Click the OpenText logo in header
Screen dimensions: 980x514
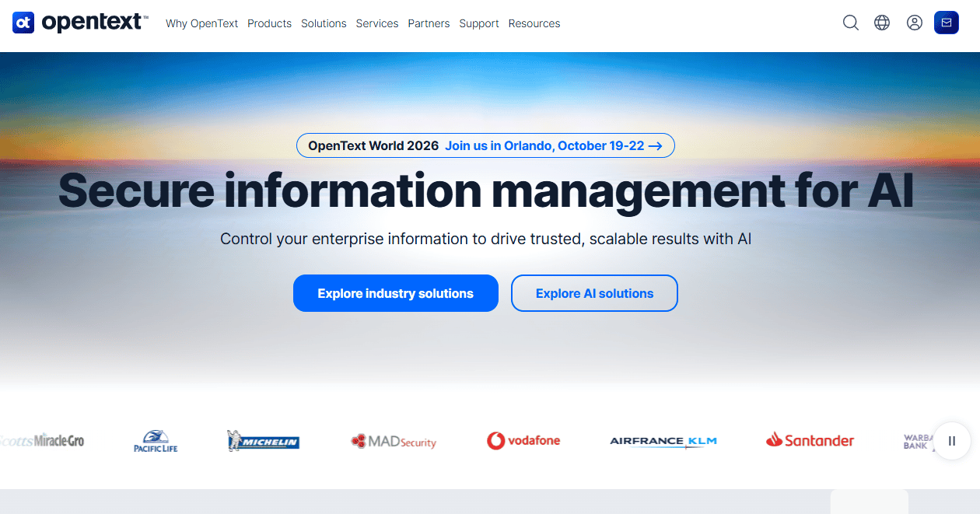(x=80, y=23)
